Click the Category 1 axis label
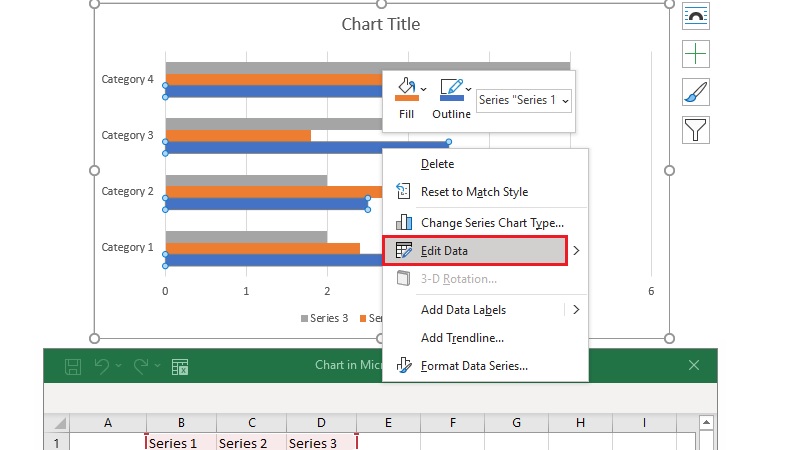Viewport: 800px width, 450px height. [x=127, y=247]
